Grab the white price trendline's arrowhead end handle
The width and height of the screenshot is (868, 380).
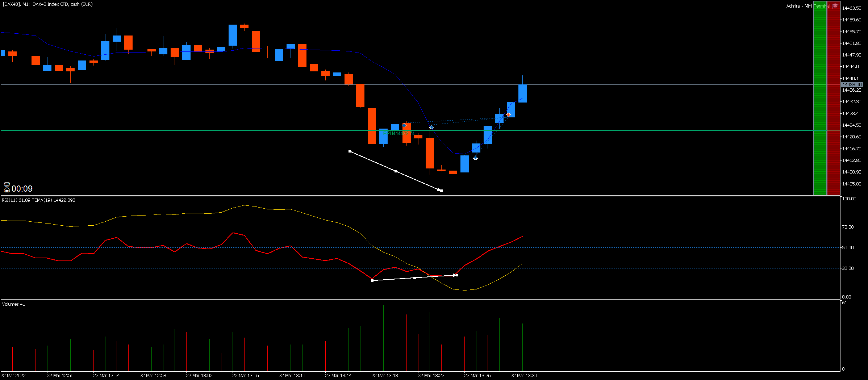(x=441, y=190)
